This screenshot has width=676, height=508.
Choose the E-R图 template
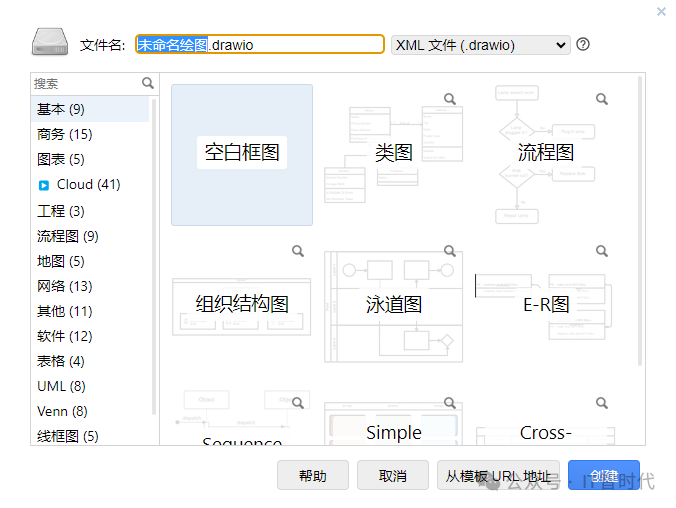(x=545, y=307)
